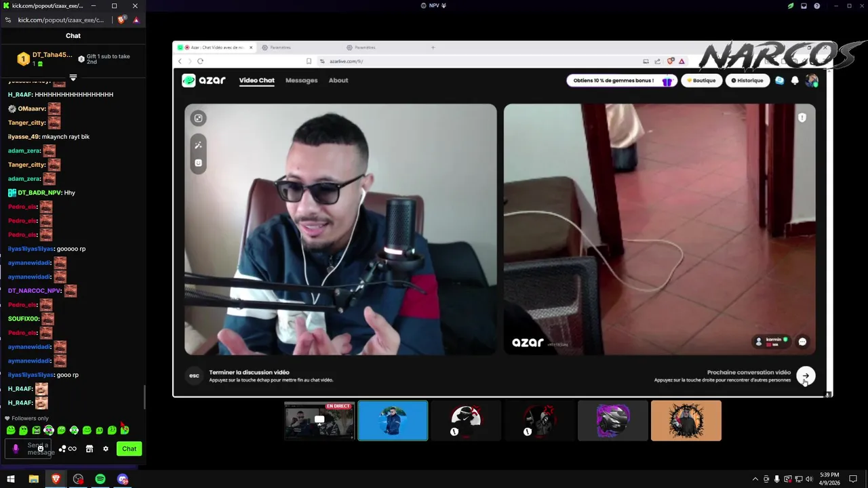The image size is (868, 488).
Task: Open the magic wand effects tool
Action: [x=198, y=145]
